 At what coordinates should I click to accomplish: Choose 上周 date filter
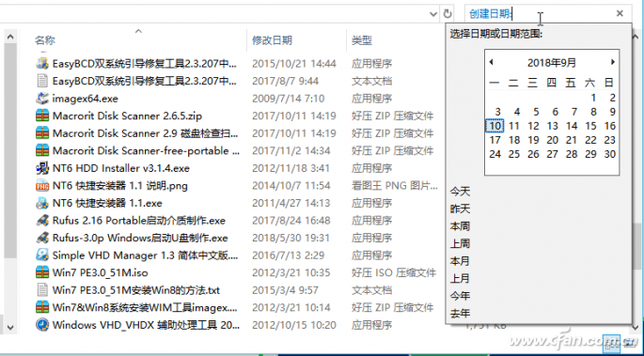tap(460, 244)
